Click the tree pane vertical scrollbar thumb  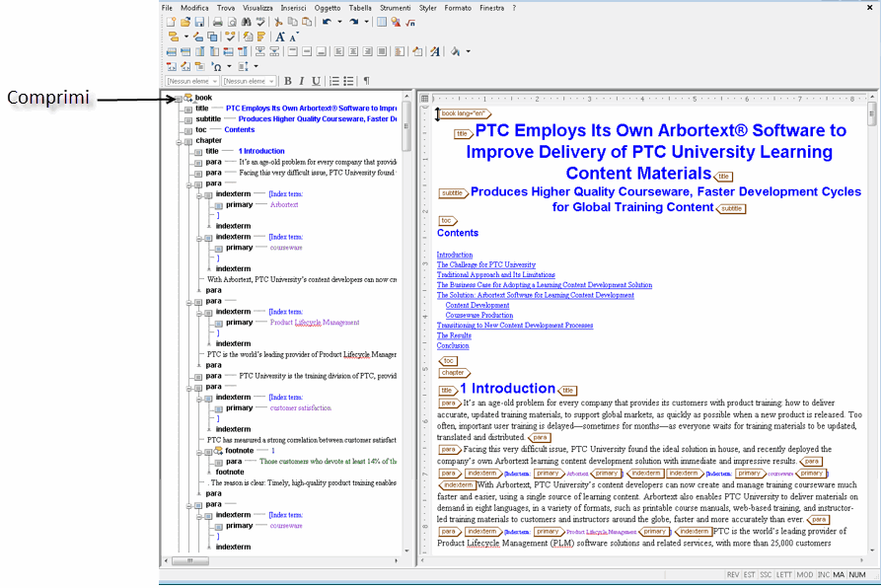[405, 126]
